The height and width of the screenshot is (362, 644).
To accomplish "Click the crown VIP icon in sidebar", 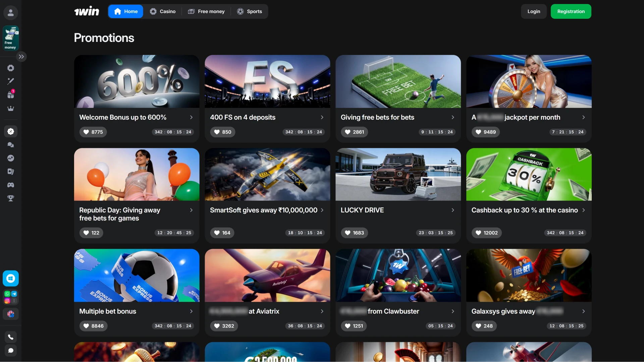I will [x=11, y=108].
